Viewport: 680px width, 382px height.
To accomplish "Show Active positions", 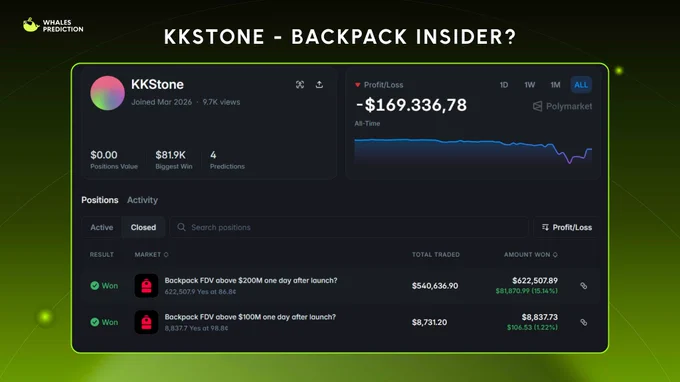I will pyautogui.click(x=101, y=227).
